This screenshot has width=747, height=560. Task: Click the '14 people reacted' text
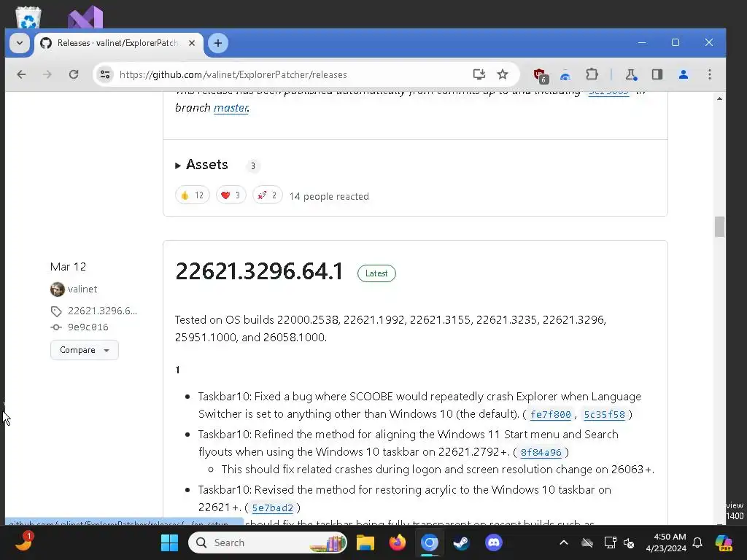[329, 196]
